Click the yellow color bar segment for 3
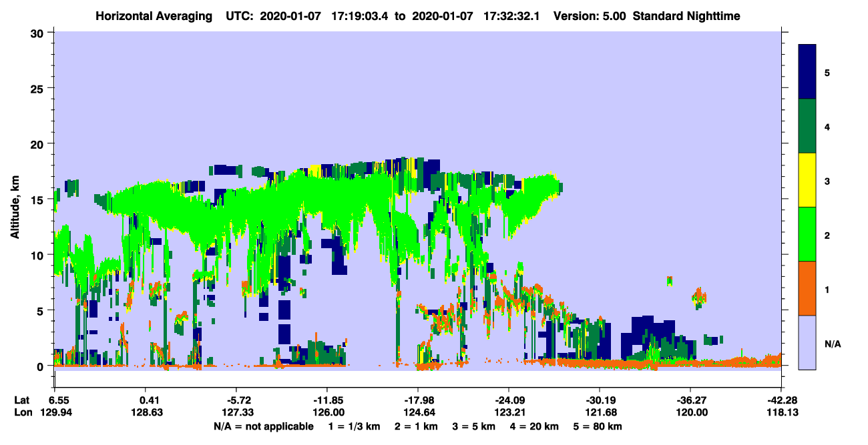 tap(807, 179)
